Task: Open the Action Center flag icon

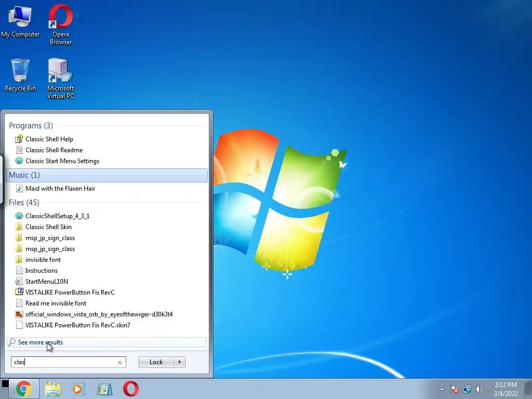Action: point(455,389)
